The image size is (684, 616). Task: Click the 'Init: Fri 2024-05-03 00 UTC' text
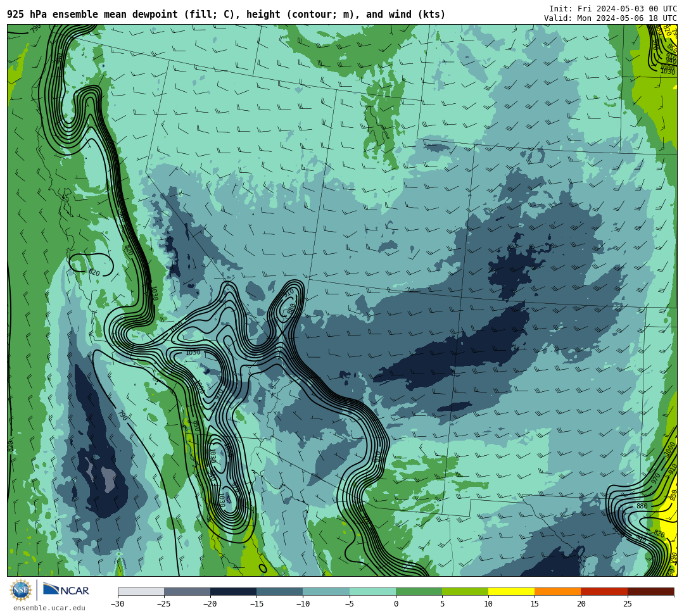click(613, 9)
